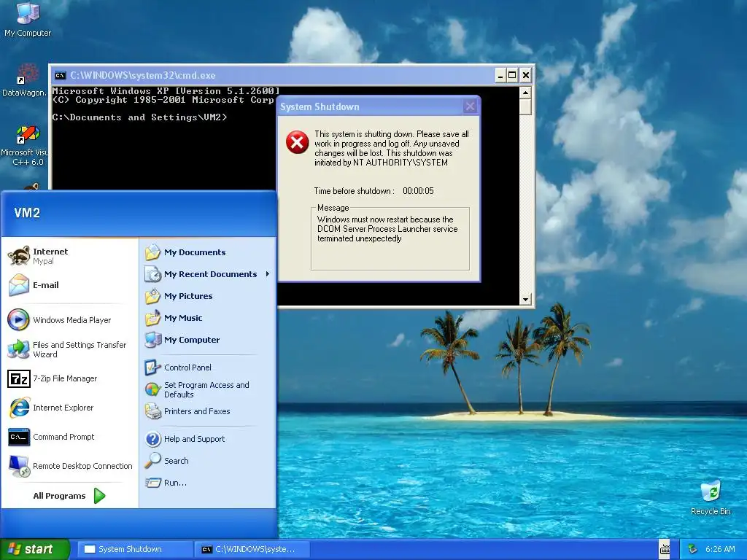Open the My Computer desktop icon
Image resolution: width=747 pixels, height=560 pixels.
28,19
